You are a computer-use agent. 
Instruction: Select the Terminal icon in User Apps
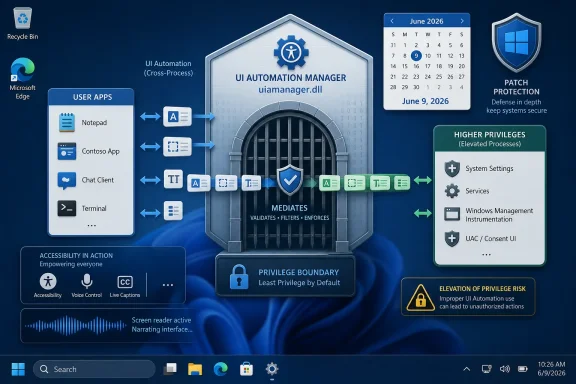click(67, 208)
